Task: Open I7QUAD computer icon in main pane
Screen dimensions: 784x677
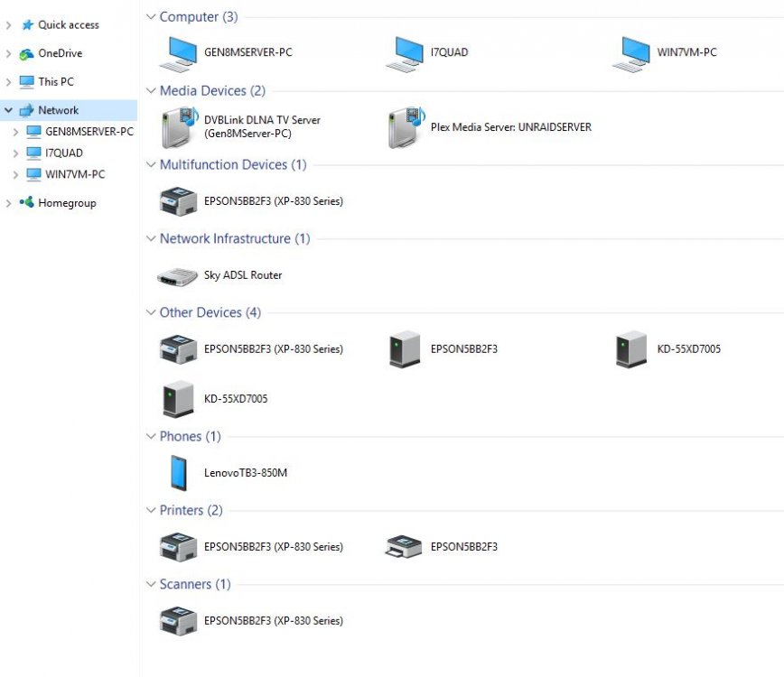Action: (x=405, y=53)
